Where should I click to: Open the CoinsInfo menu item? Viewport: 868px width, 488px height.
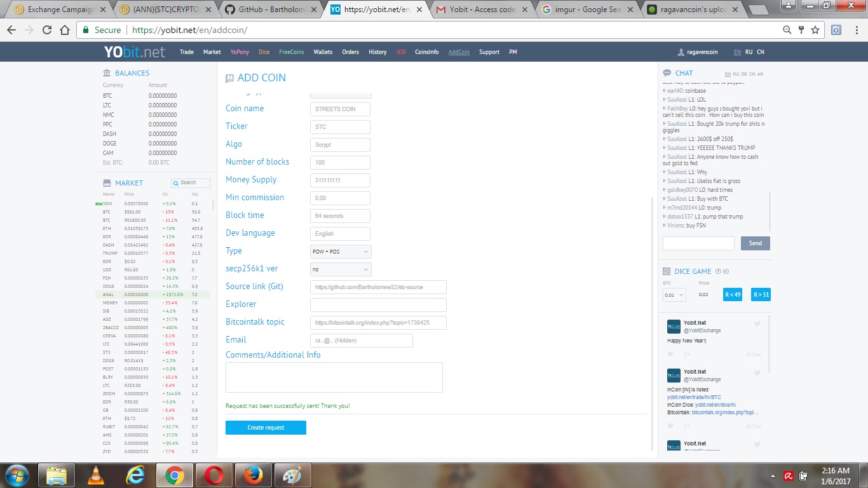pos(427,52)
